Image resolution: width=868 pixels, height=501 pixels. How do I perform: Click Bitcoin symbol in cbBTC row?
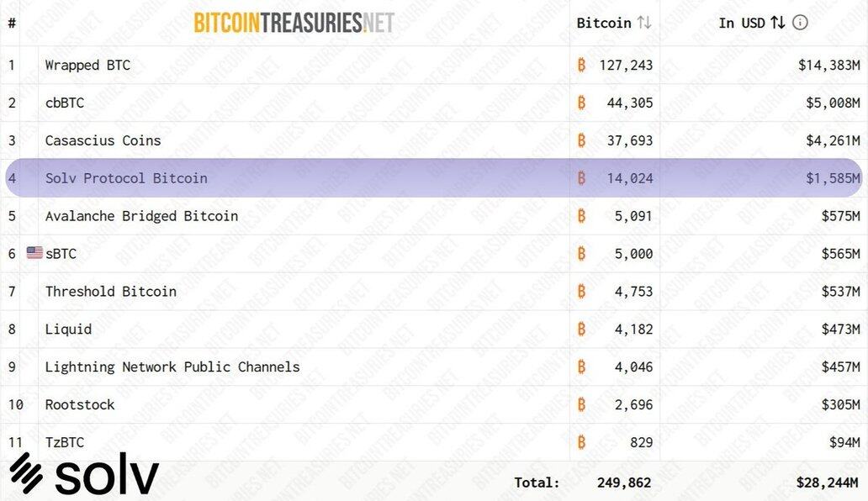tap(581, 103)
